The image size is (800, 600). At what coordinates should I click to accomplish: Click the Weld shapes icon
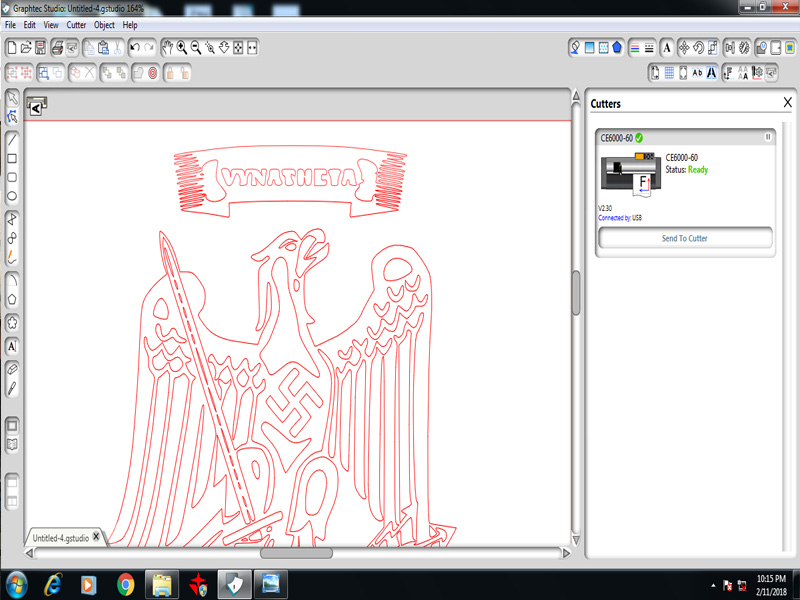coord(139,73)
